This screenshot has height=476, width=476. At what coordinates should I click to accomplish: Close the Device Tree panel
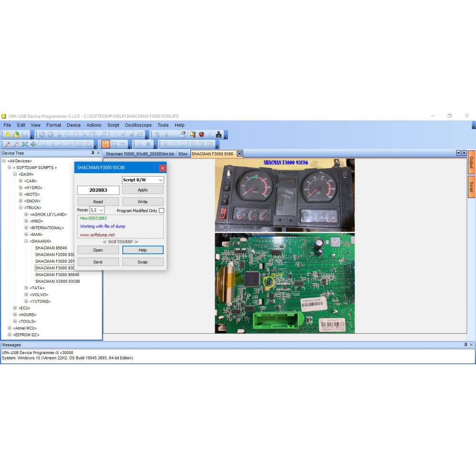tap(99, 153)
